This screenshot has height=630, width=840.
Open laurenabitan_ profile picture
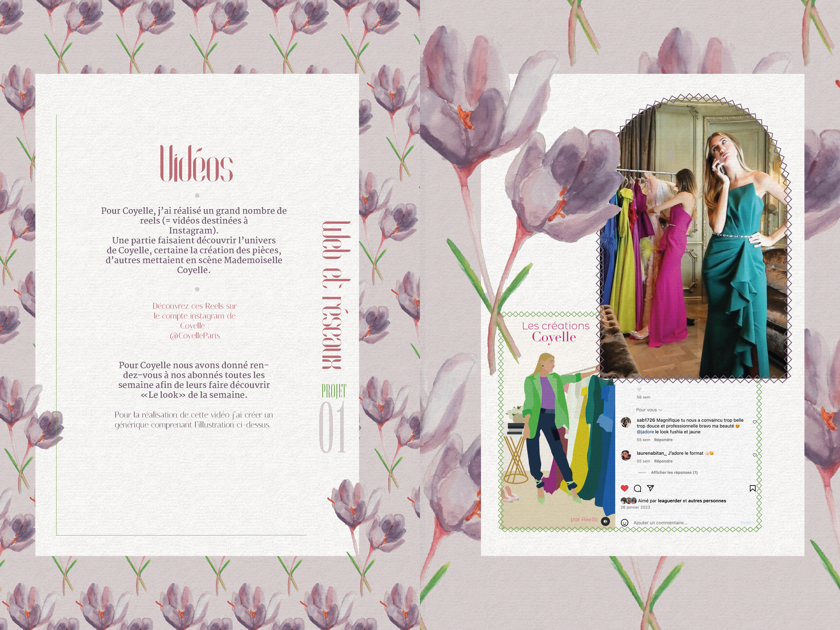[x=626, y=455]
